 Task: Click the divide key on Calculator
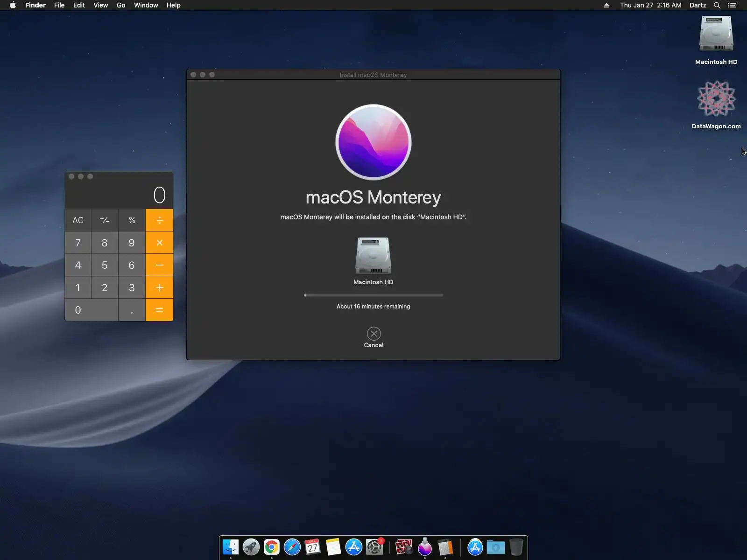(x=159, y=220)
